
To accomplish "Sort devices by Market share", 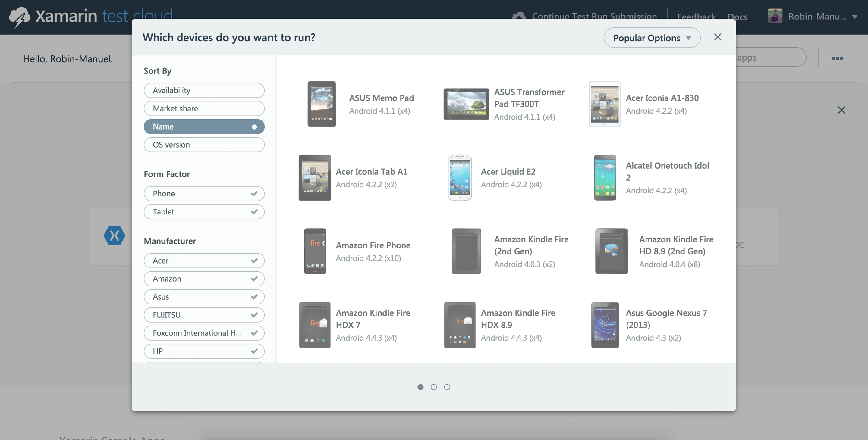I will click(204, 108).
